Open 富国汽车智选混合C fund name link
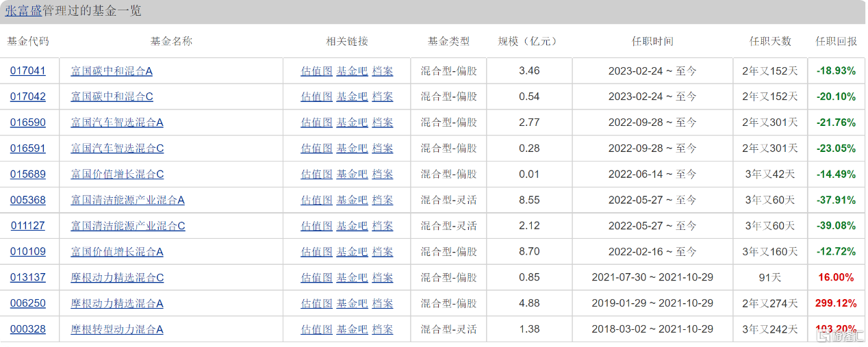This screenshot has width=868, height=347. tap(117, 149)
